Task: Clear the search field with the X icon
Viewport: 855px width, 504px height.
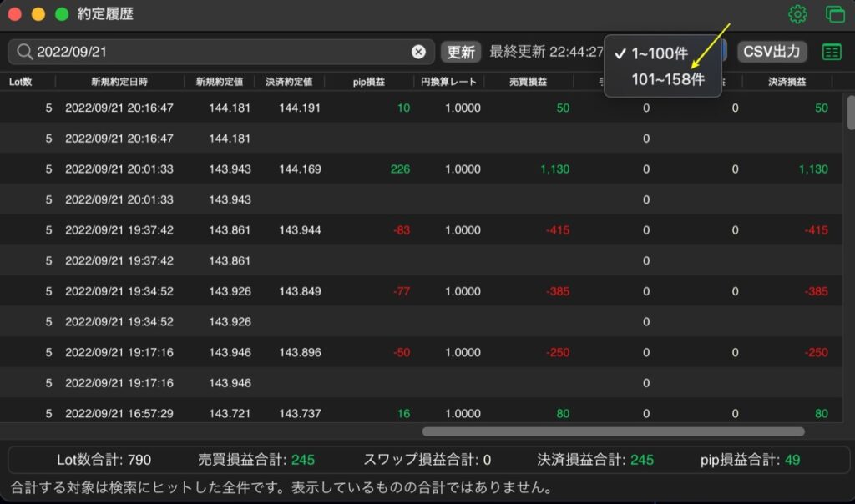Action: point(418,52)
